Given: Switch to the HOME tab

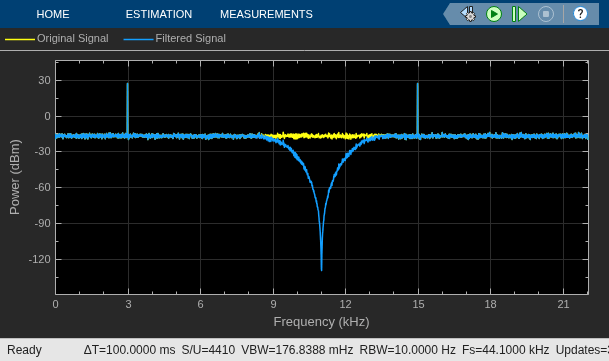Looking at the screenshot, I should coord(53,14).
